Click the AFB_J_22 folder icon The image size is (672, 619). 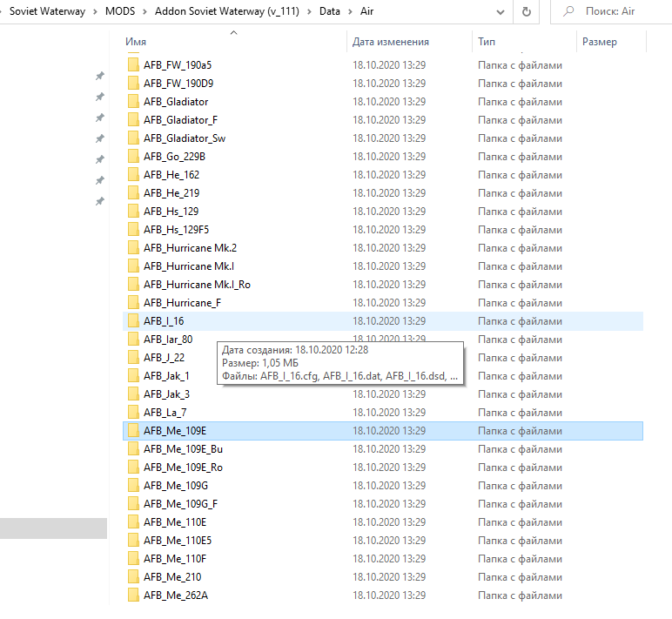coord(133,358)
